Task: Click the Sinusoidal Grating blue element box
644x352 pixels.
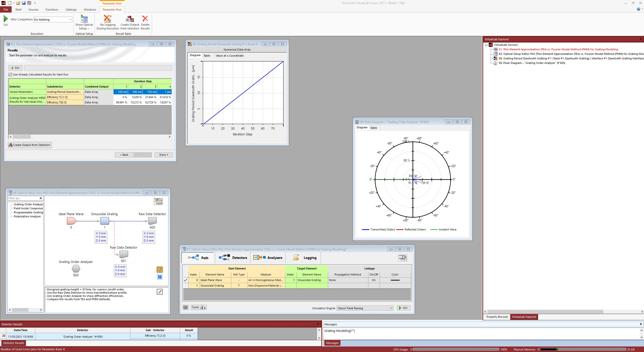Action: pyautogui.click(x=105, y=221)
